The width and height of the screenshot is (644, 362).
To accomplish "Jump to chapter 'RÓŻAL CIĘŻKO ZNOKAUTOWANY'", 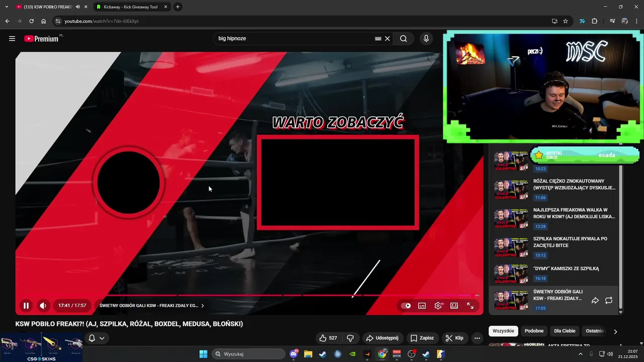I will click(575, 184).
